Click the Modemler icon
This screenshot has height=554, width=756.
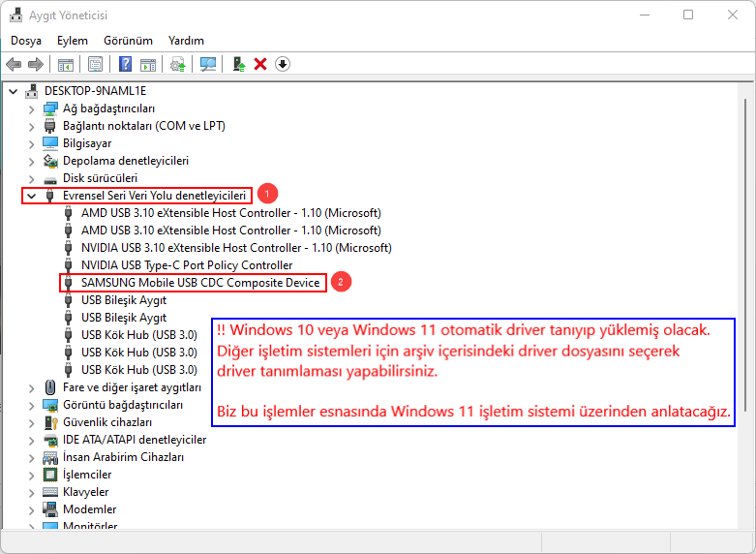tap(50, 509)
